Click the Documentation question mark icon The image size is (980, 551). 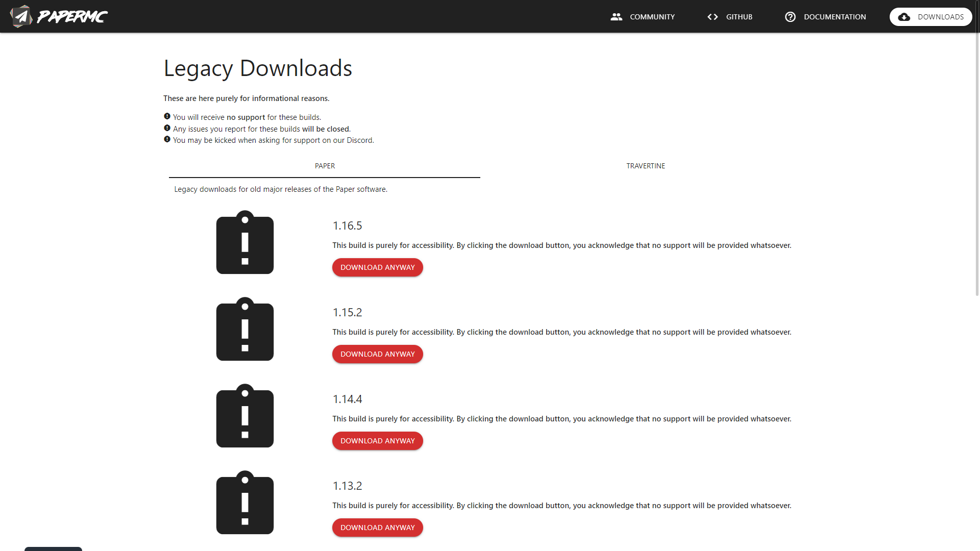tap(790, 17)
